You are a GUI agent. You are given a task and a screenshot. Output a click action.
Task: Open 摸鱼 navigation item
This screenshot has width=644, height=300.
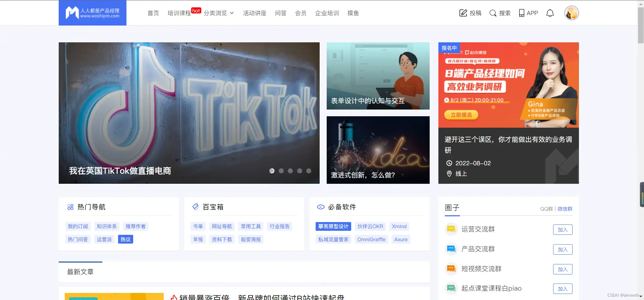pos(353,13)
